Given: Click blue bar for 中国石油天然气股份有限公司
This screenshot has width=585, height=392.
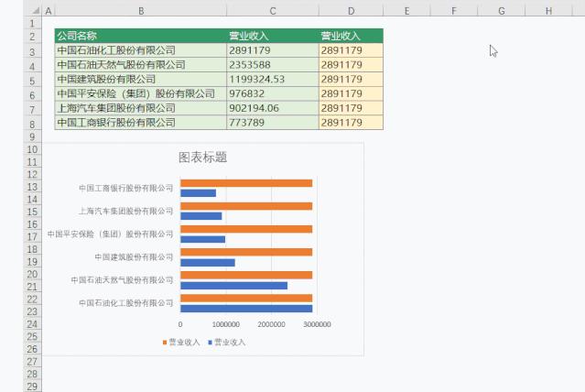Looking at the screenshot, I should coord(234,286).
